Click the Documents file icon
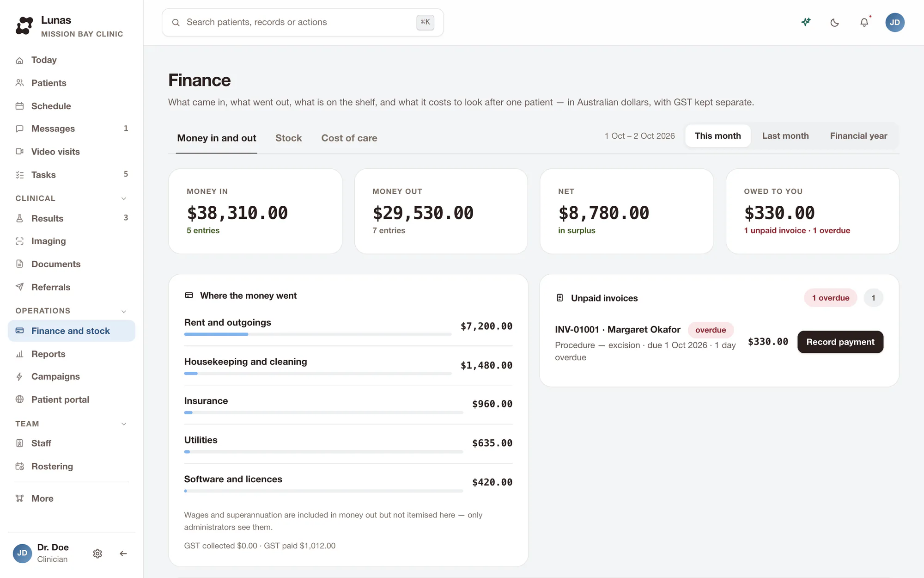 19,264
